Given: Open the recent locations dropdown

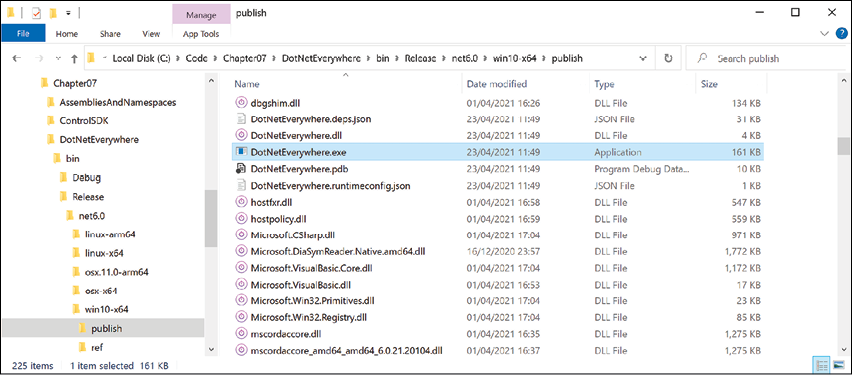Looking at the screenshot, I should pyautogui.click(x=58, y=58).
